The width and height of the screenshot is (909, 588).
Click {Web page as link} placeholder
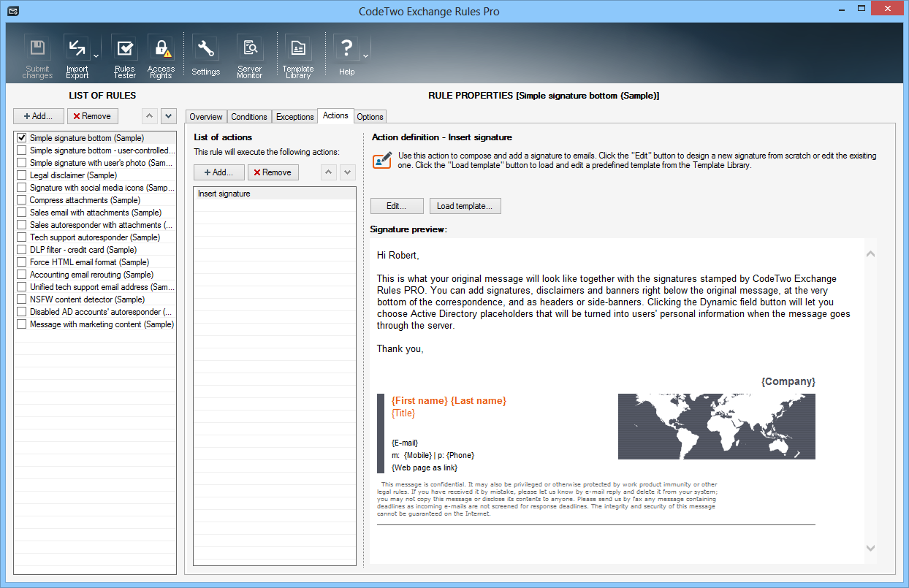pos(425,467)
